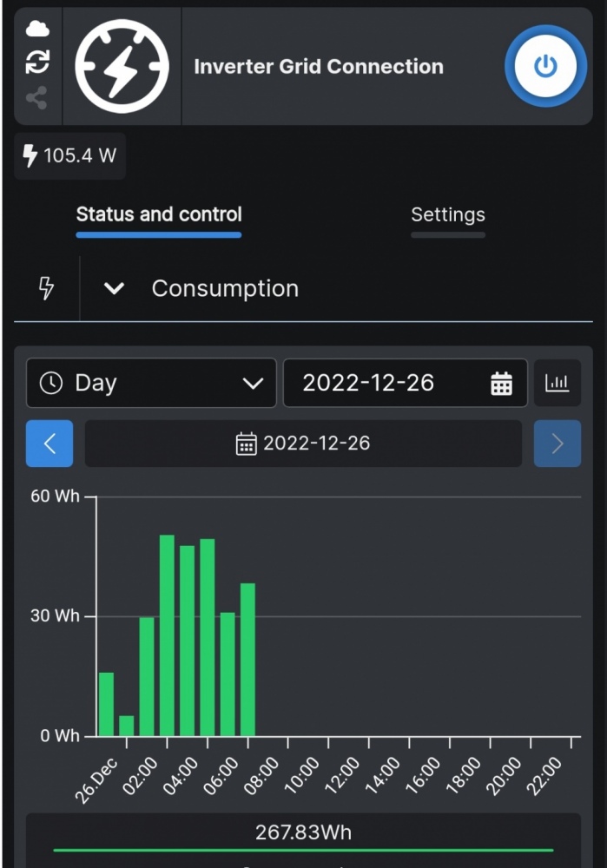Image resolution: width=607 pixels, height=868 pixels.
Task: Click the 2022-12-26 date input field
Action: (382, 383)
